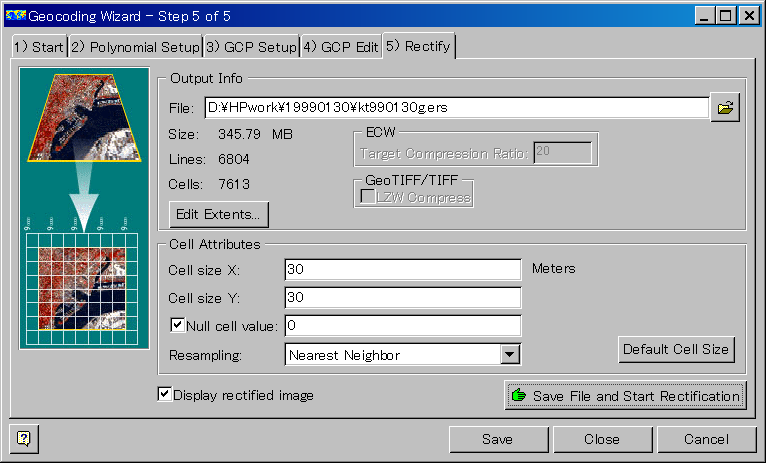Screen dimensions: 766x463
Task: Click the Null cell value input field
Action: [x=403, y=326]
